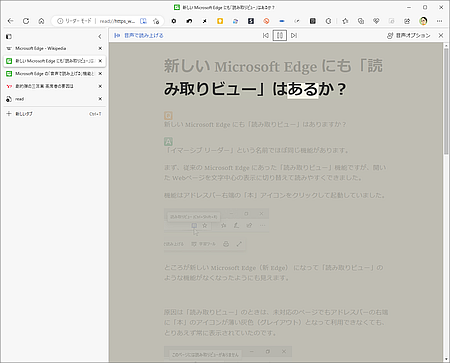Click the article title heading
This screenshot has width=450, height=363.
[x=273, y=77]
